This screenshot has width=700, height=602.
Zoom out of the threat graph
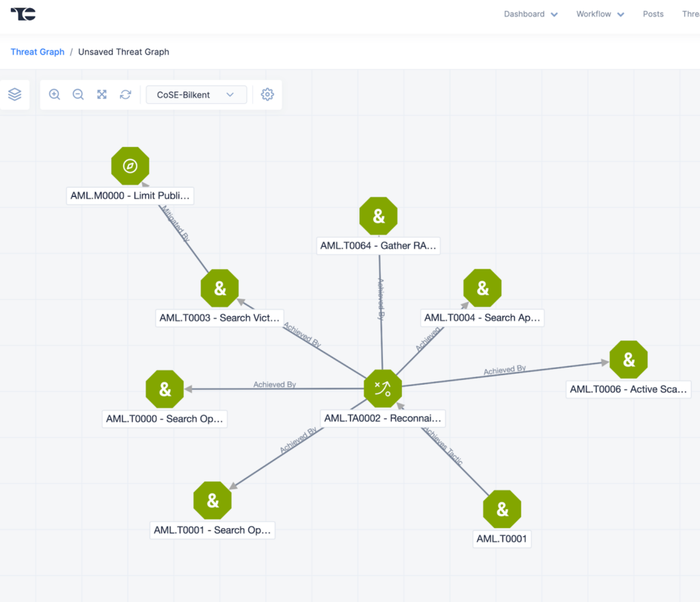coord(78,95)
